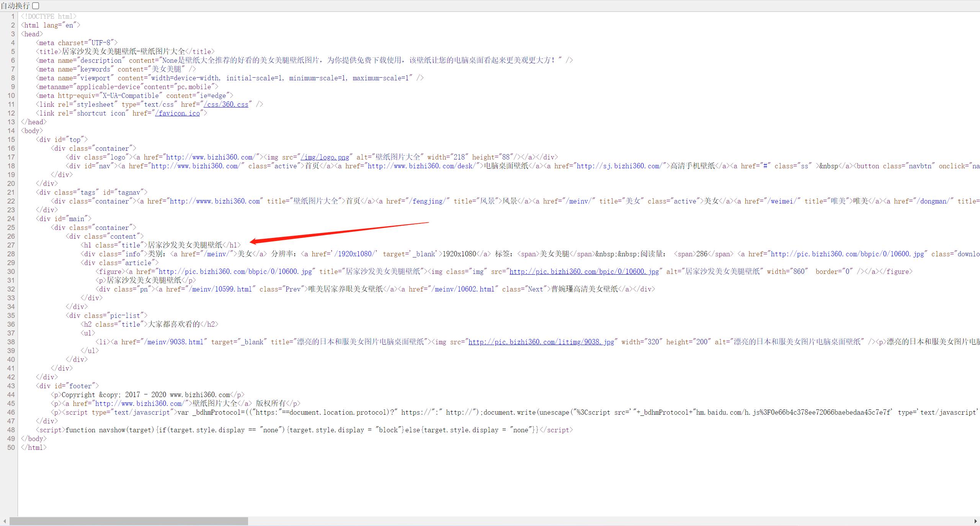The width and height of the screenshot is (980, 526).
Task: Click line number 27 in the gutter
Action: pyautogui.click(x=11, y=245)
